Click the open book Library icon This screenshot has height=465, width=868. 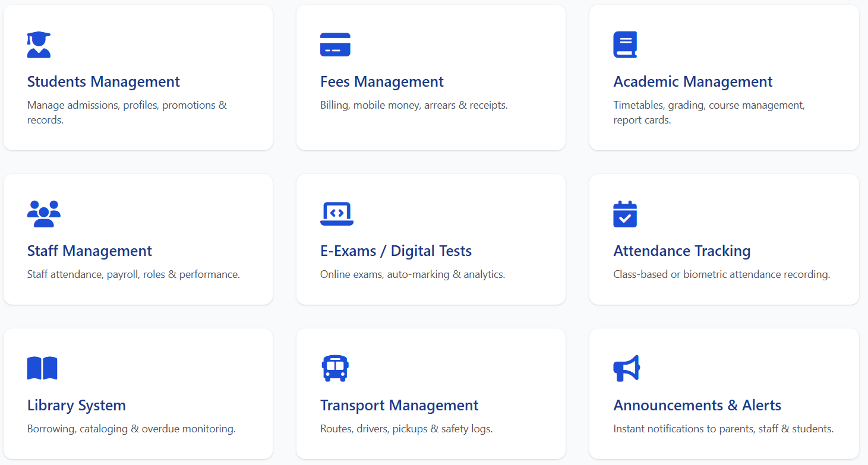pos(42,368)
